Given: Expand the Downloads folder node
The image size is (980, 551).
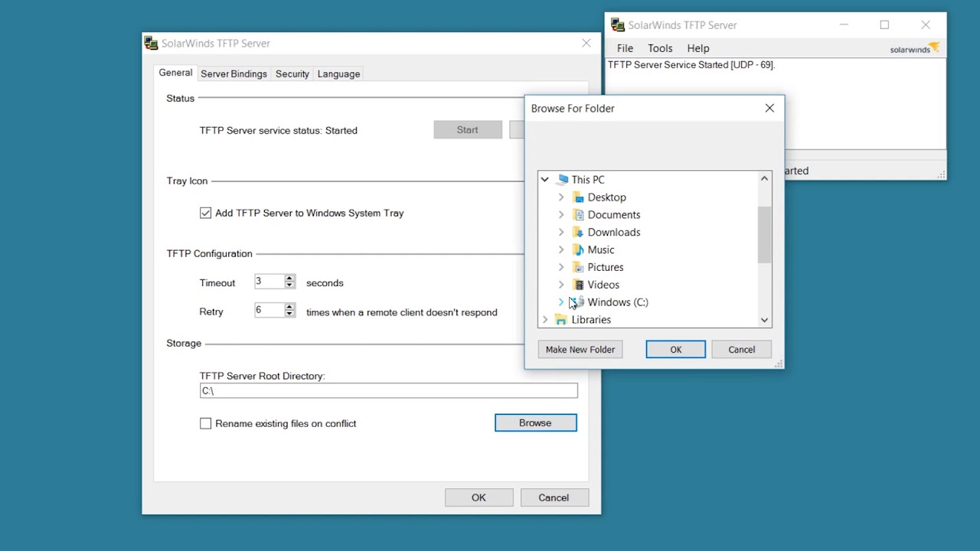Looking at the screenshot, I should click(561, 233).
